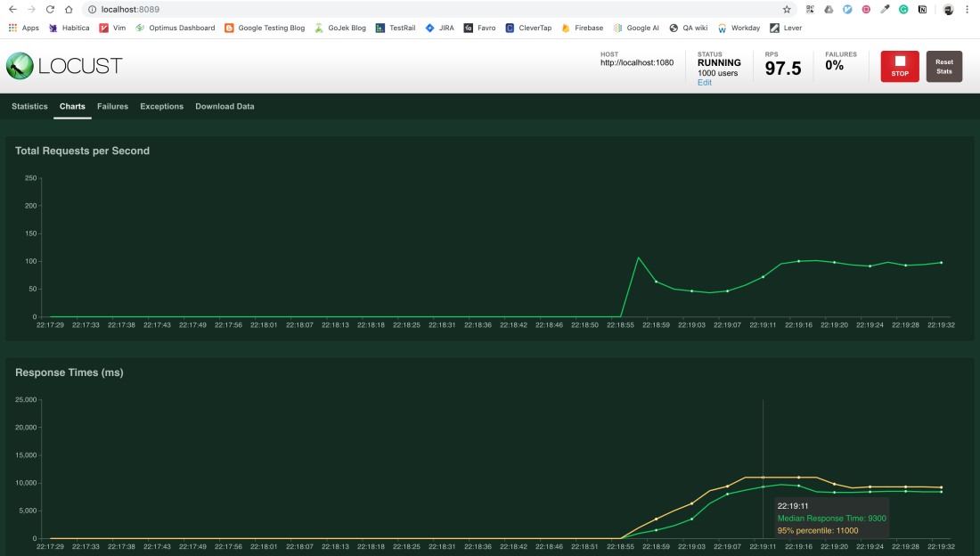Bookmark this page with star icon
The height and width of the screenshot is (556, 980).
point(787,10)
